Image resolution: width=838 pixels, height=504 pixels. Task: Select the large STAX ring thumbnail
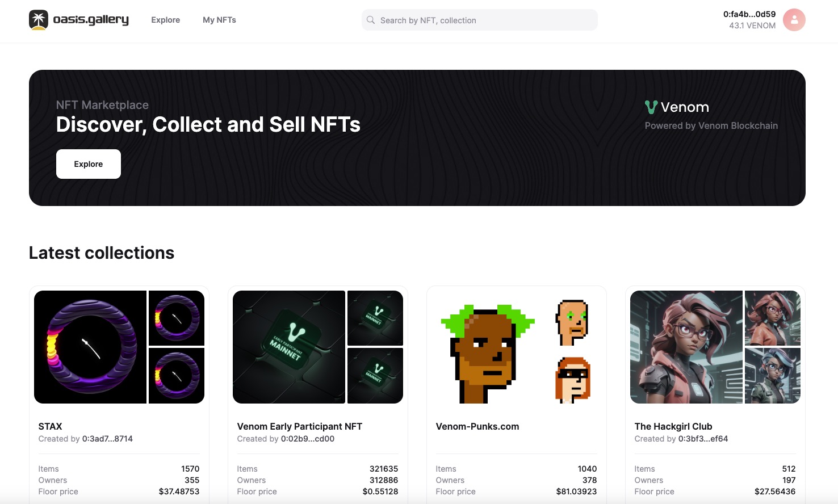[x=90, y=347]
